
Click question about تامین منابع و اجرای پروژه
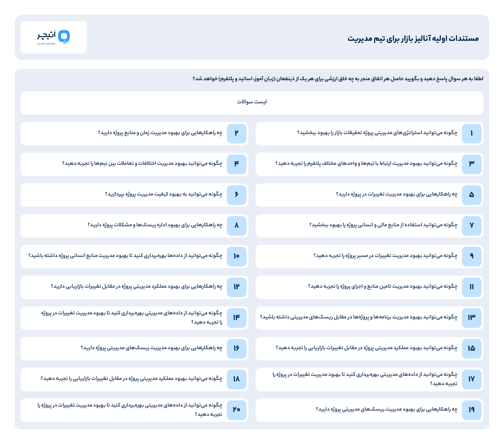tap(383, 286)
